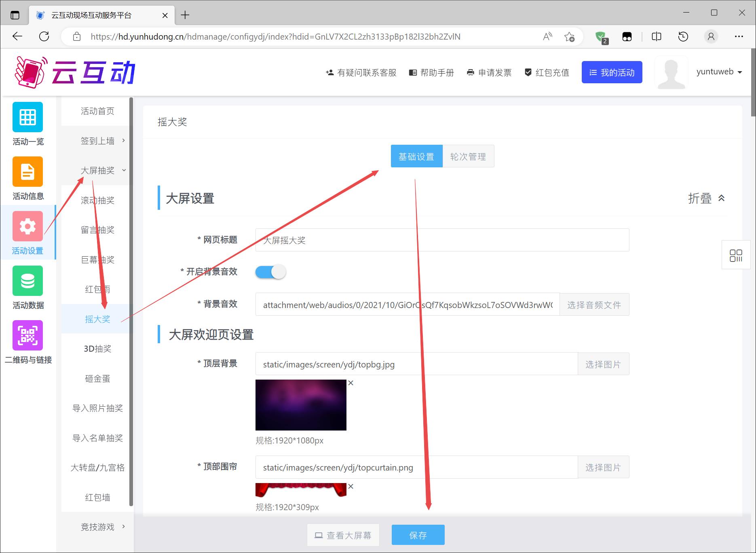
Task: Toggle the 开启背景音效 switch
Action: click(270, 272)
